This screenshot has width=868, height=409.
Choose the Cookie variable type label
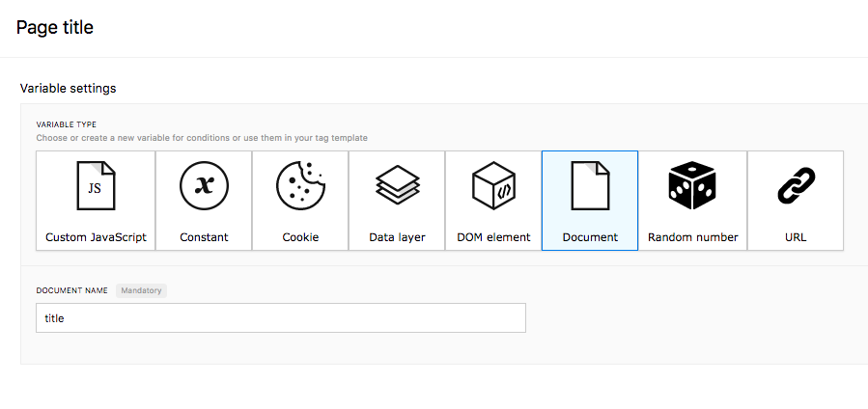(300, 237)
